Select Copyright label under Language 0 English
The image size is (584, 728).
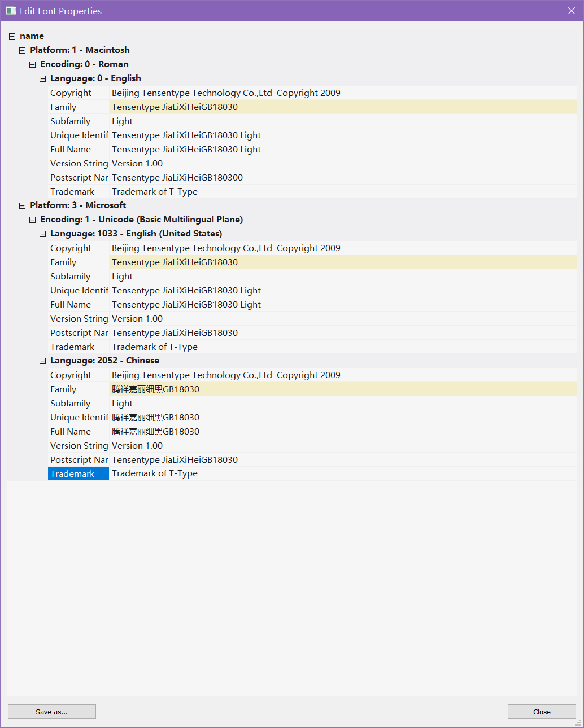click(x=79, y=93)
